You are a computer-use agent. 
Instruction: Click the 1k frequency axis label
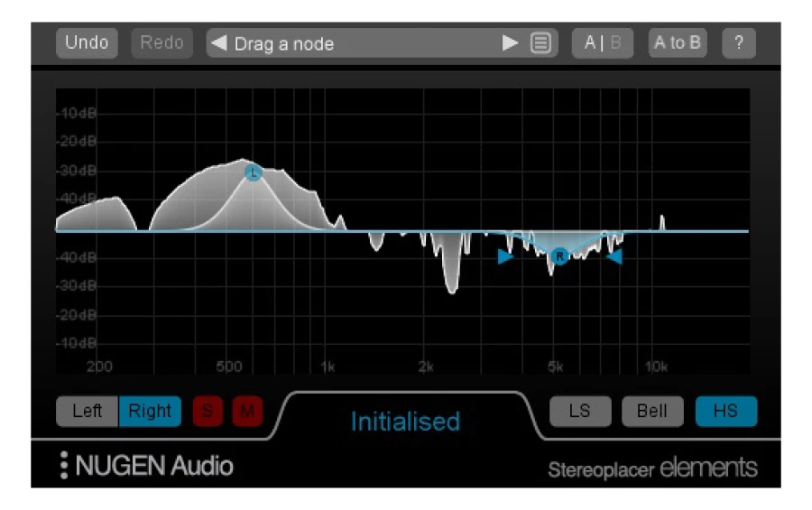(x=328, y=367)
